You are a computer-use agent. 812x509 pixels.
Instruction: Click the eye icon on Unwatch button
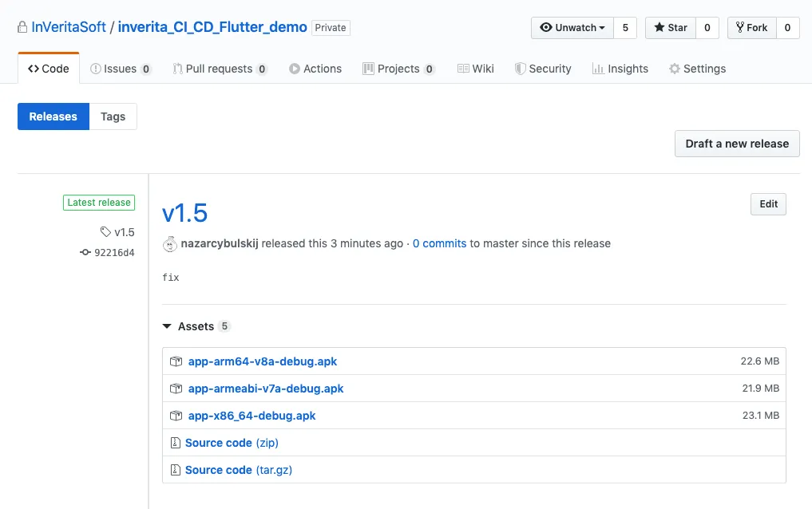pos(546,27)
